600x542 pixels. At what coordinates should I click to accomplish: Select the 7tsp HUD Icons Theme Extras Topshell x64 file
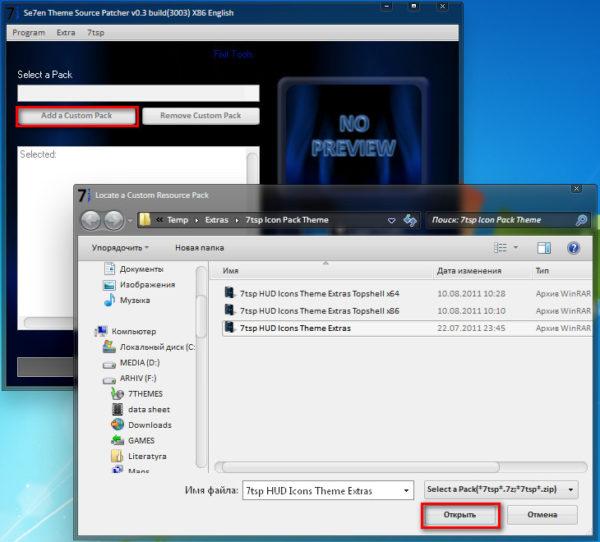click(319, 294)
